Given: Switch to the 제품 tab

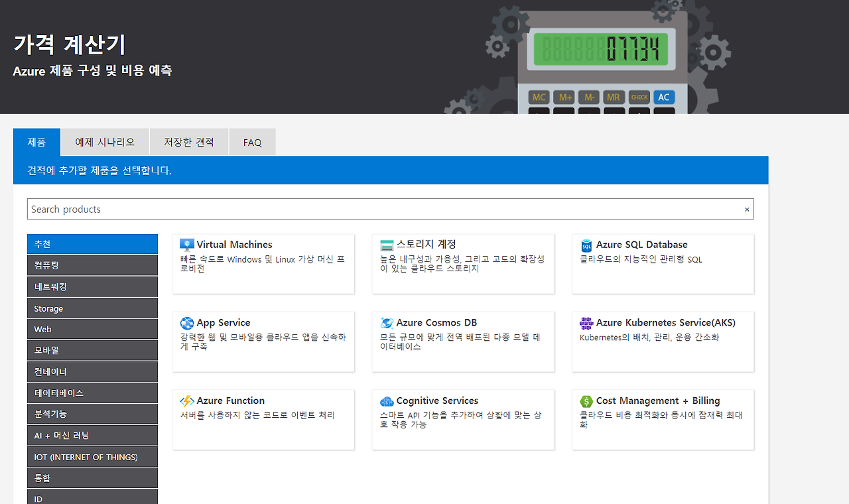Looking at the screenshot, I should point(36,142).
